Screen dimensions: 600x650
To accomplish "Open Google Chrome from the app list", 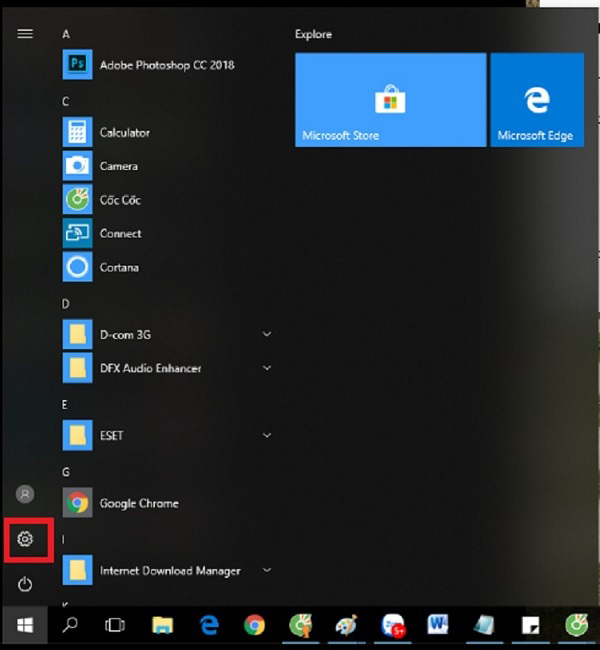I will point(138,503).
